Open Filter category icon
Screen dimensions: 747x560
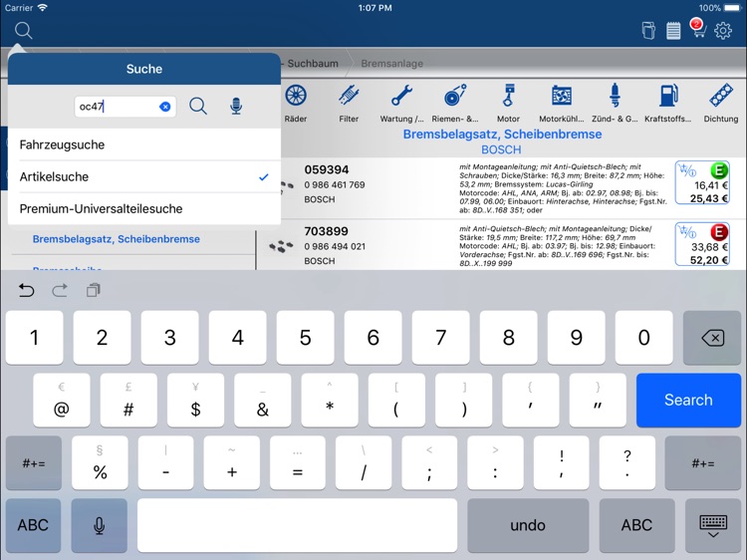click(x=349, y=104)
